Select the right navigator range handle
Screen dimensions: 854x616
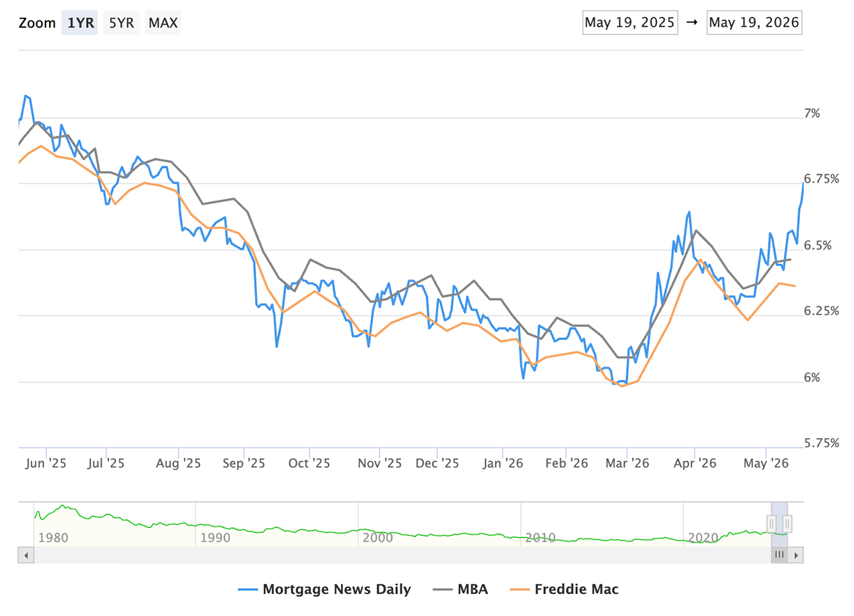tap(787, 524)
